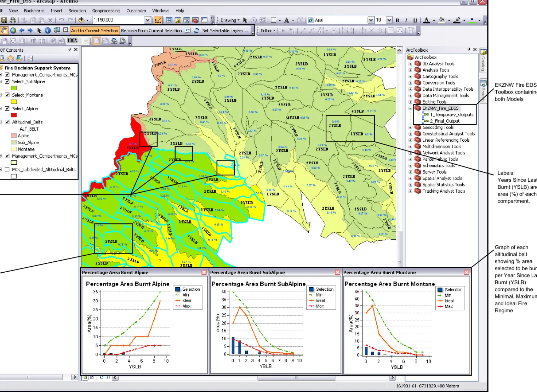Click the Save map document icon
The image size is (537, 392).
click(4, 20)
